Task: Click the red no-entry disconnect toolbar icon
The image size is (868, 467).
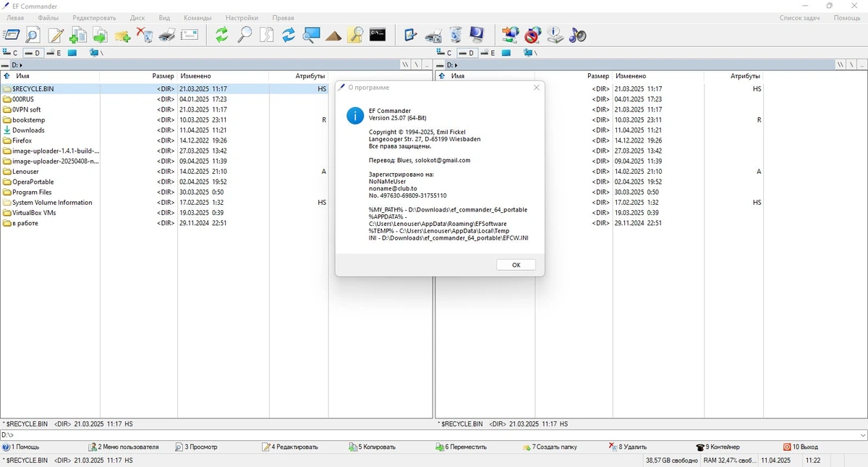Action: coord(532,35)
